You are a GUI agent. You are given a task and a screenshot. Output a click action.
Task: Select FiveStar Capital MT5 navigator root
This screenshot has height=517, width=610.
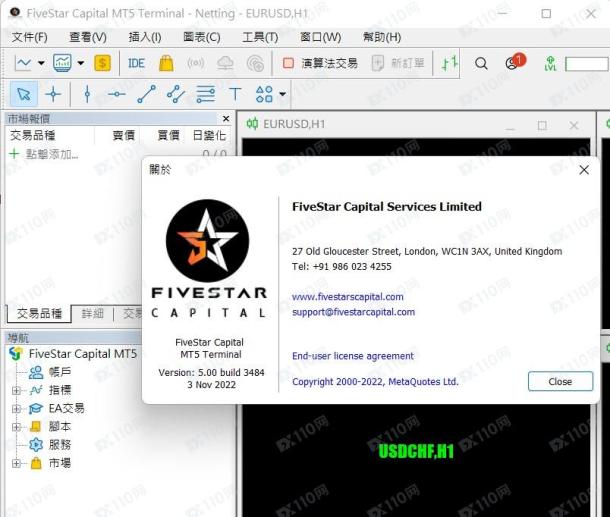(83, 354)
